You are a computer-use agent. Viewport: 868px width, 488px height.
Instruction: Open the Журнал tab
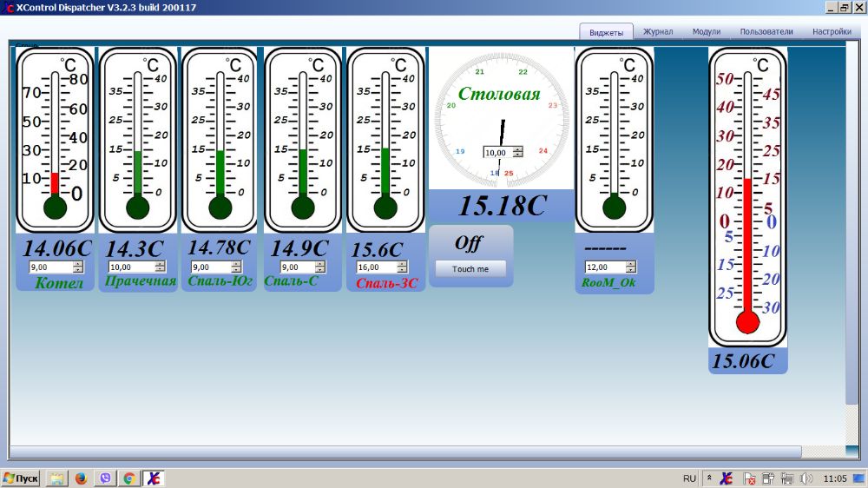click(658, 31)
